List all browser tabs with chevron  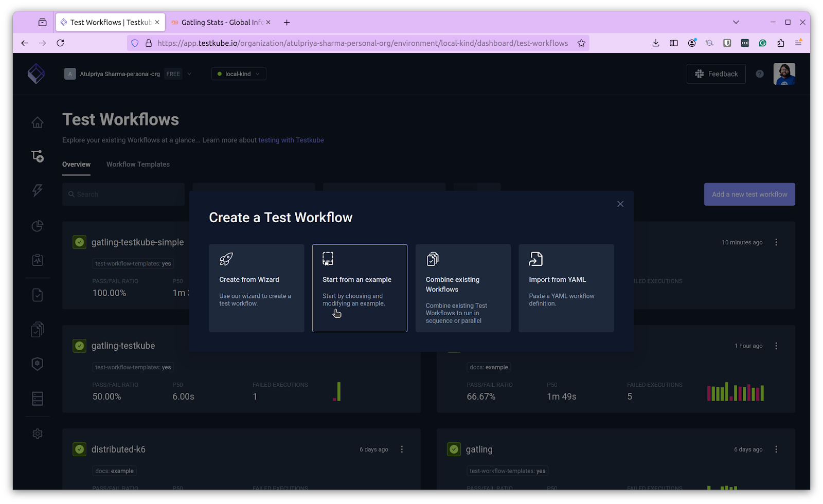[736, 22]
